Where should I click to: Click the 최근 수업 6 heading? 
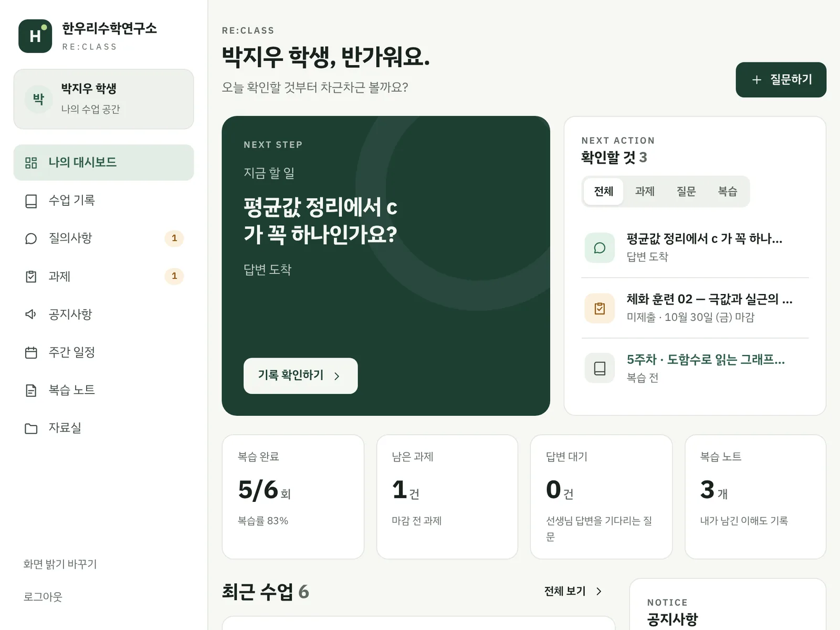click(x=265, y=592)
